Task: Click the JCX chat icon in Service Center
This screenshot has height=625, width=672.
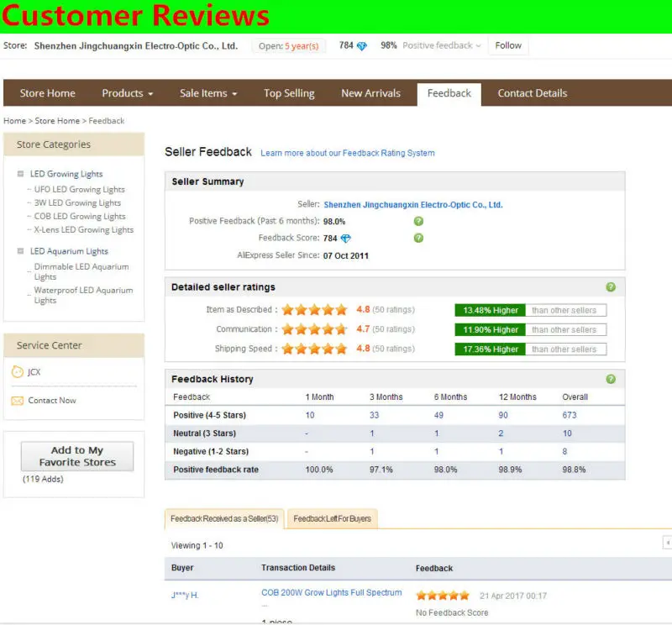Action: click(x=17, y=371)
